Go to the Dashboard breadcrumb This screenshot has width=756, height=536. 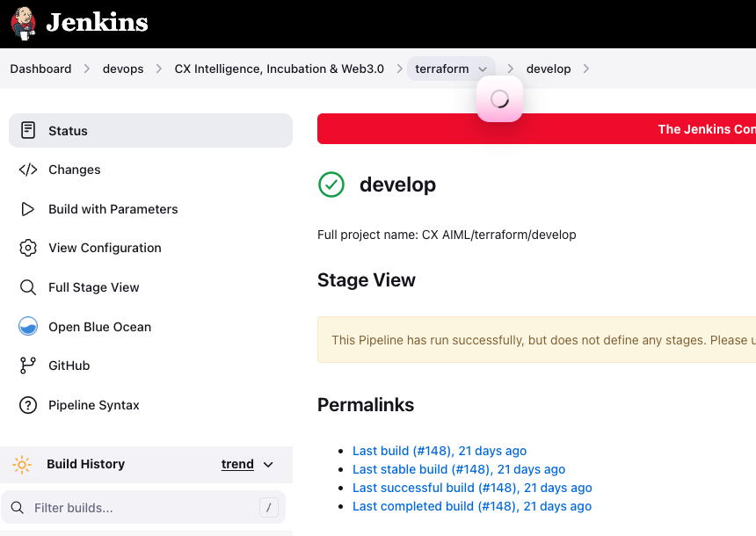point(40,69)
